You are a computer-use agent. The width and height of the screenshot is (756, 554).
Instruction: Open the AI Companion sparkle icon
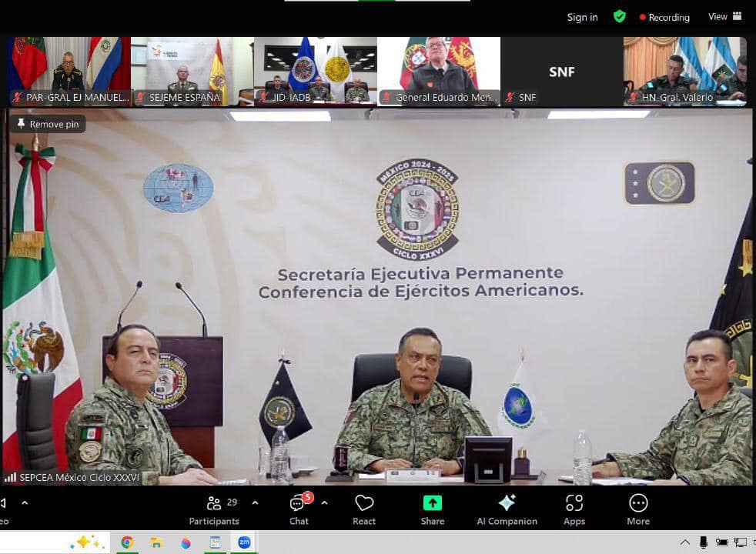pos(507,502)
